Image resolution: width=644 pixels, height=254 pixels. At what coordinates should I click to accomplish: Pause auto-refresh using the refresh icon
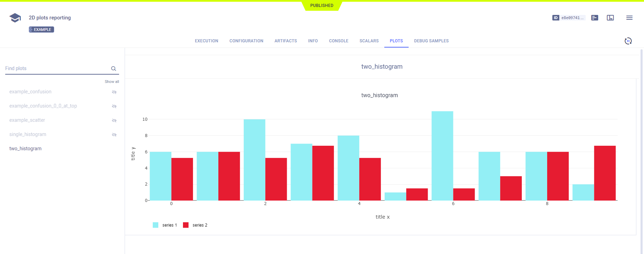628,41
